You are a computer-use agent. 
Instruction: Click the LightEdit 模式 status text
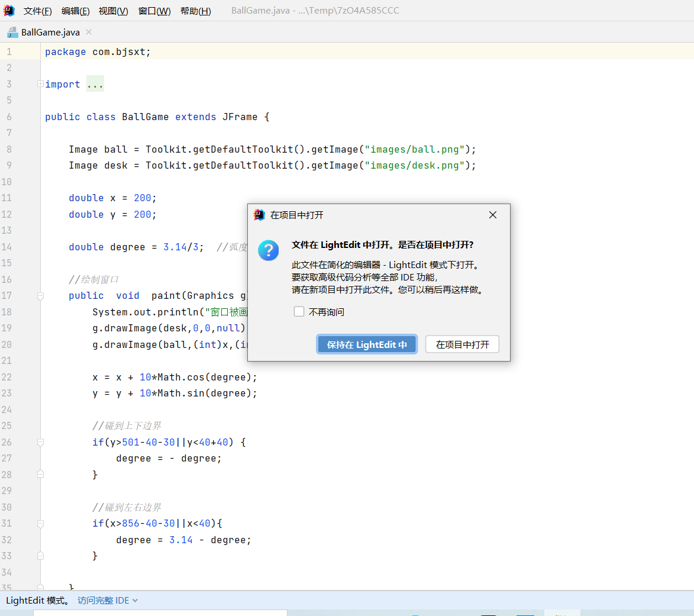[38, 601]
